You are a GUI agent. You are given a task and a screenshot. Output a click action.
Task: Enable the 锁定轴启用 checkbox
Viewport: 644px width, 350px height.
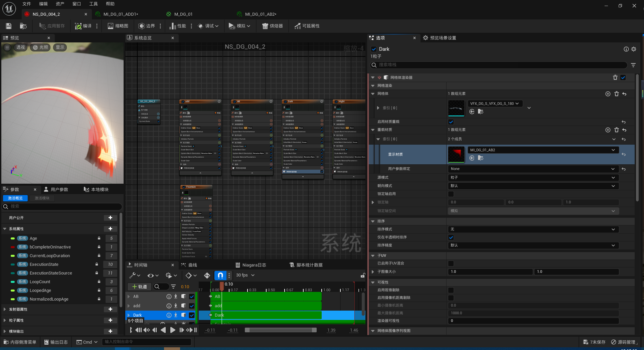[451, 194]
